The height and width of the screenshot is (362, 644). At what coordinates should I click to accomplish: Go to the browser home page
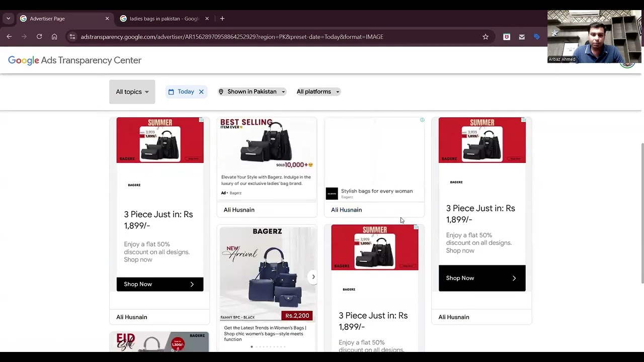click(54, 37)
